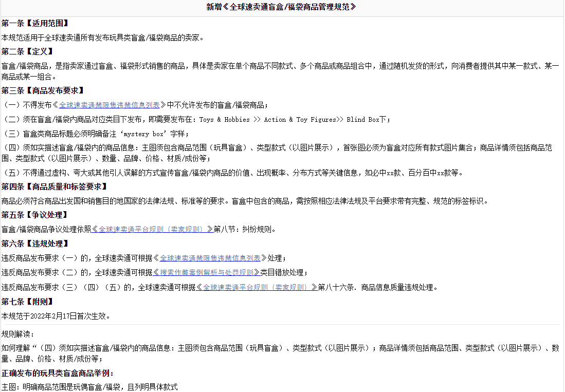The image size is (565, 392).
Task: Click the text 'mystery box' 字样
Action: [154, 134]
